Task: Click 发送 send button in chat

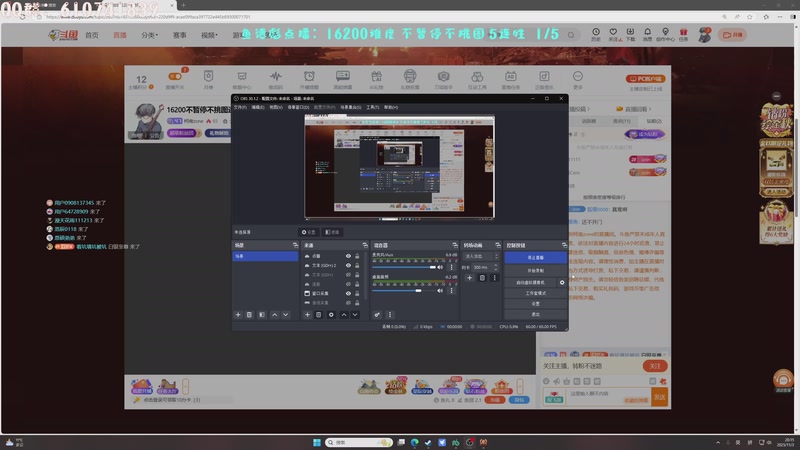Action: [660, 397]
